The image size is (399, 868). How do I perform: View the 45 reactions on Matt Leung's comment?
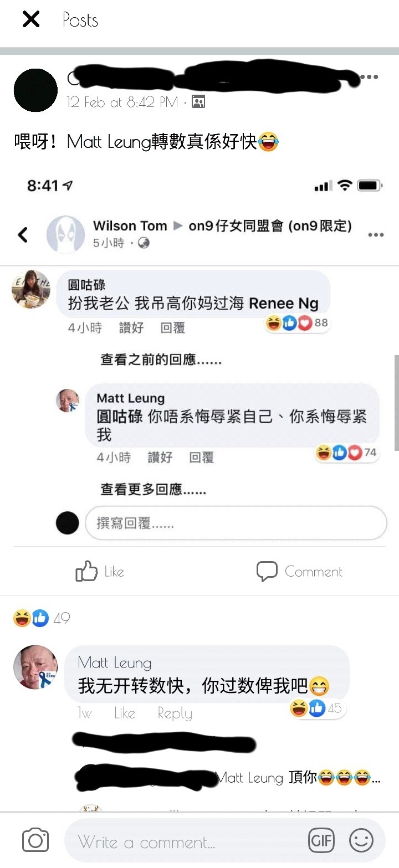point(317,708)
